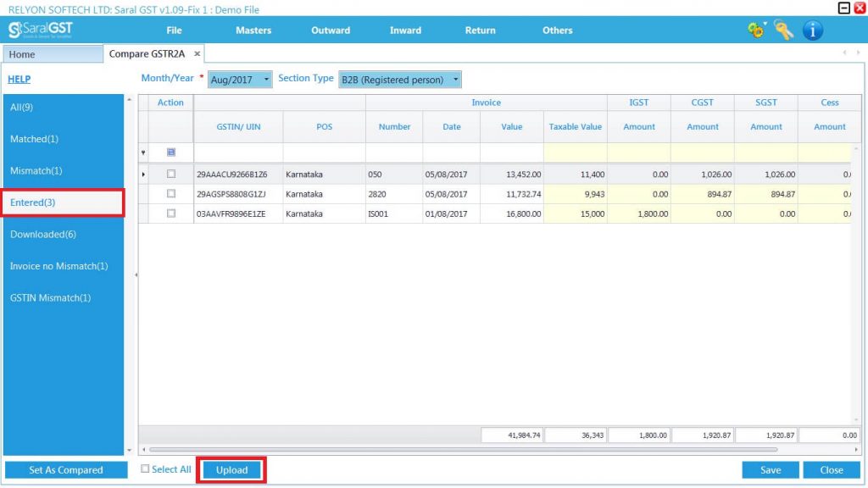The height and width of the screenshot is (488, 868).
Task: Check the box for GSTIN 03AAVFR9896E1ZE
Action: (171, 213)
